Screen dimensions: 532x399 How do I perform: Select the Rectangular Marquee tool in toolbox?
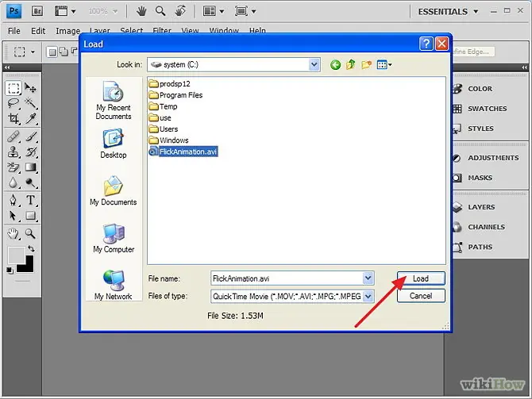click(13, 88)
